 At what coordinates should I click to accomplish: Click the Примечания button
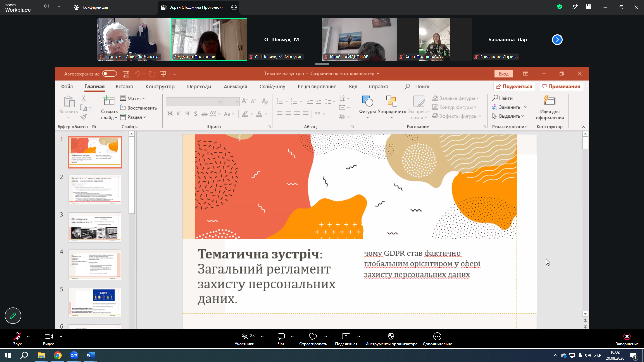coord(561,86)
